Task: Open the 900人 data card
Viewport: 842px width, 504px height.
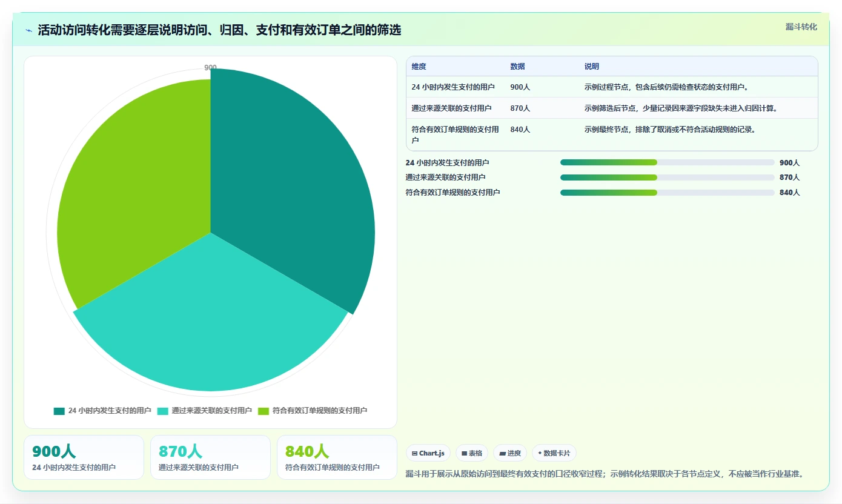Action: (84, 457)
